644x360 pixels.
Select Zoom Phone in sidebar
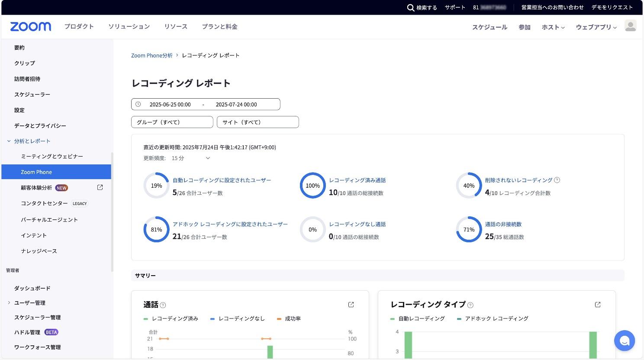56,172
